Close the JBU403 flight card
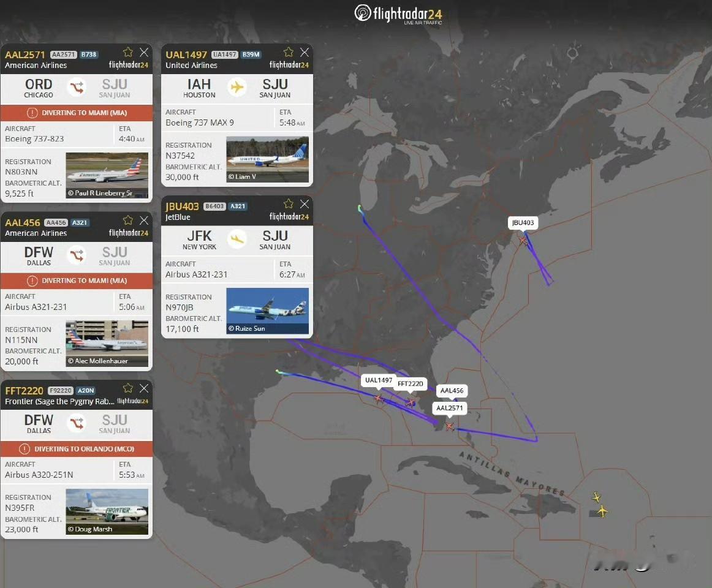The image size is (712, 588). click(305, 204)
